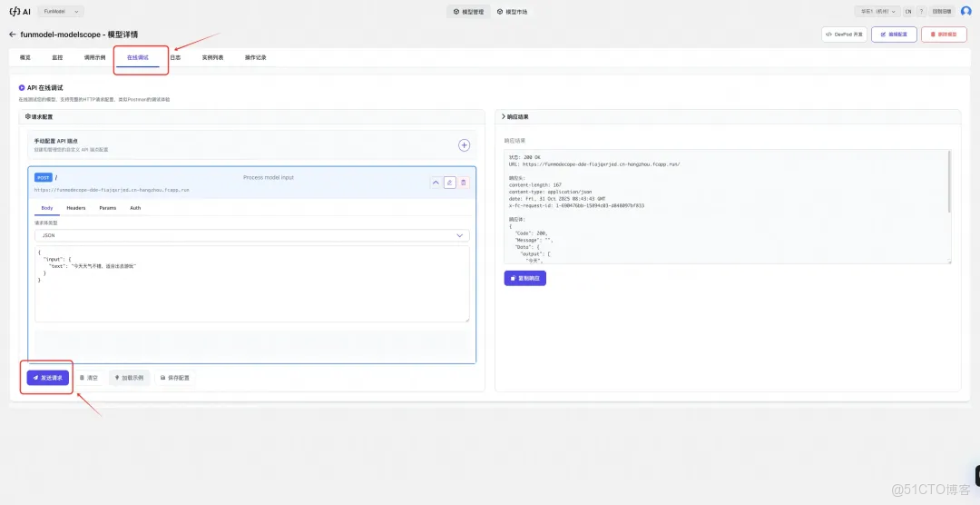Select the Auth request tab

pos(135,208)
